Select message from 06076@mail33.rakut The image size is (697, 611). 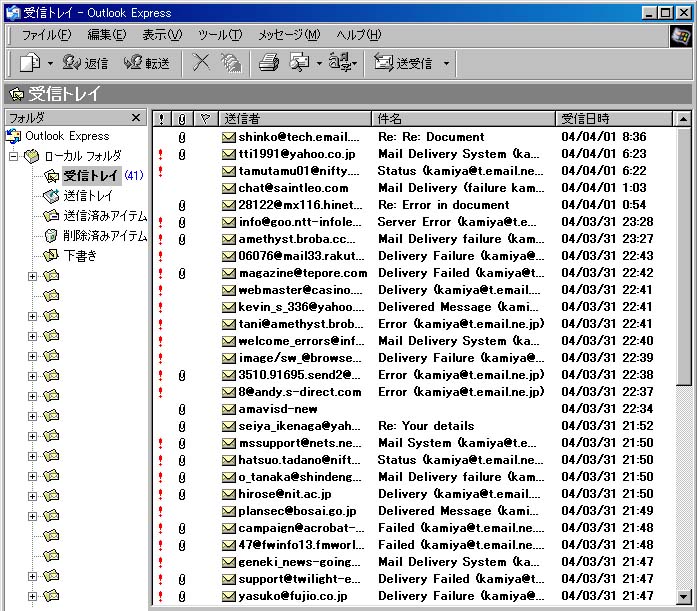click(301, 256)
